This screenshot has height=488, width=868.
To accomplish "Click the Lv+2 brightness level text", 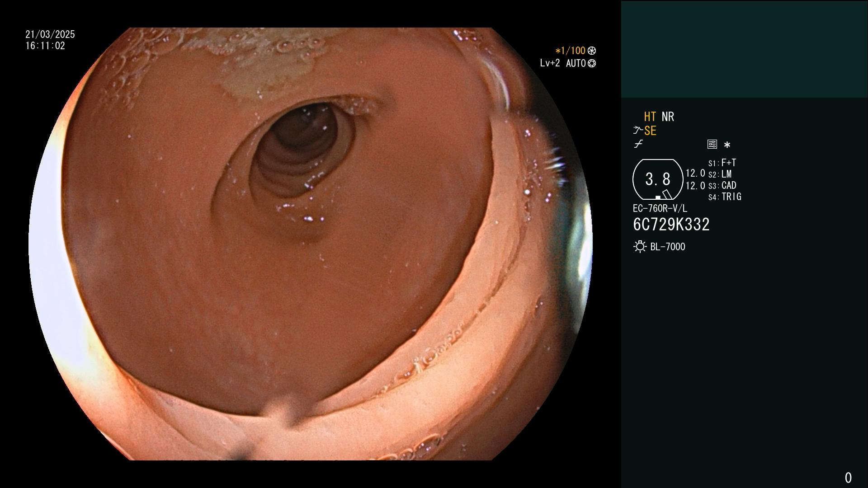I will [550, 63].
